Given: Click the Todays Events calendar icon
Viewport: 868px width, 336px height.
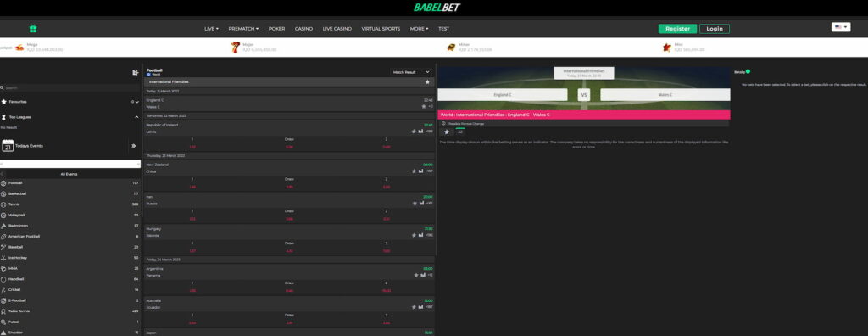Looking at the screenshot, I should [x=8, y=146].
